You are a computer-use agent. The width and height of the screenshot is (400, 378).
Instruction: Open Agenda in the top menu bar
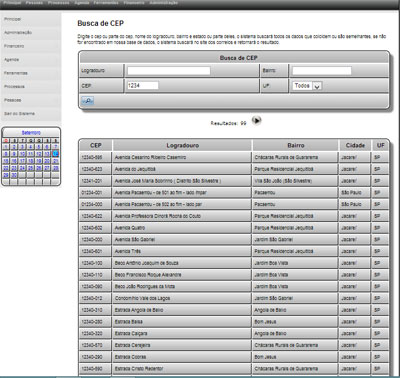tap(82, 3)
